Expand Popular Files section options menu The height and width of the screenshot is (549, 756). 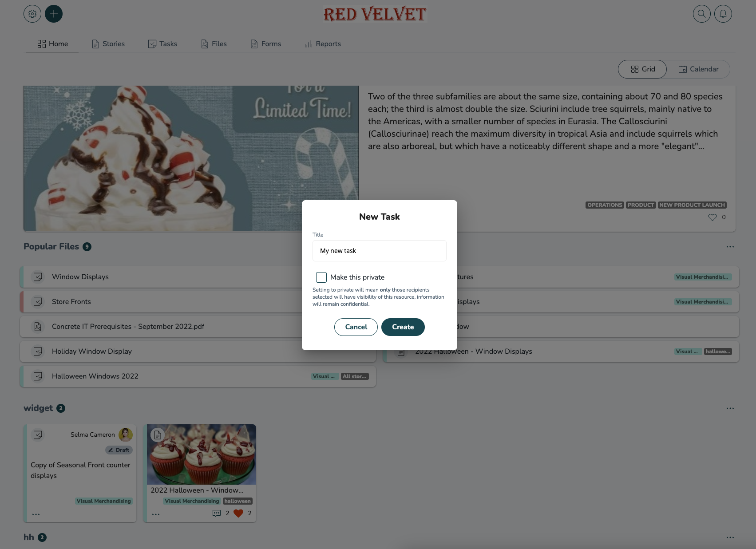click(730, 247)
